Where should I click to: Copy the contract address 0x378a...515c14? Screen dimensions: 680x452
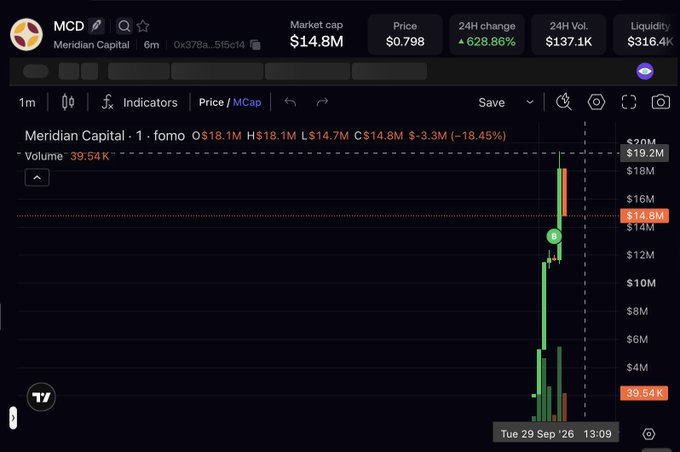tap(255, 45)
